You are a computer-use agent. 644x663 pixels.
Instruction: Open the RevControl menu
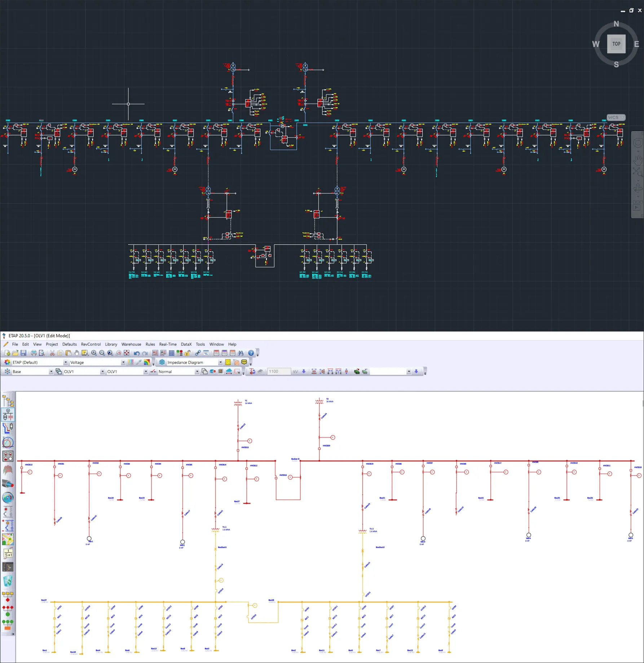click(91, 344)
